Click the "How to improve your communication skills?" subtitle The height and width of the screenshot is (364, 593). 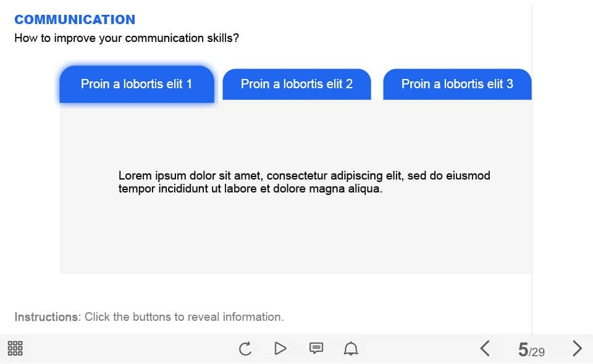click(x=127, y=38)
